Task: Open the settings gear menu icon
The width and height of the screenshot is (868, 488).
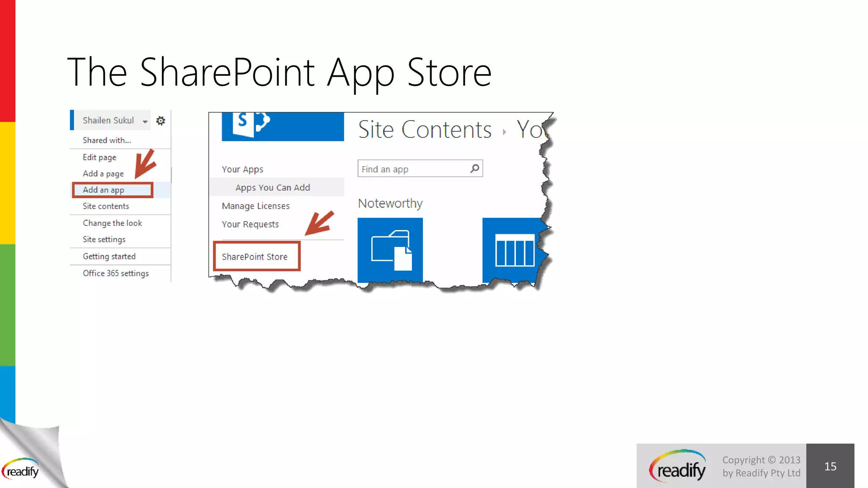Action: click(161, 121)
